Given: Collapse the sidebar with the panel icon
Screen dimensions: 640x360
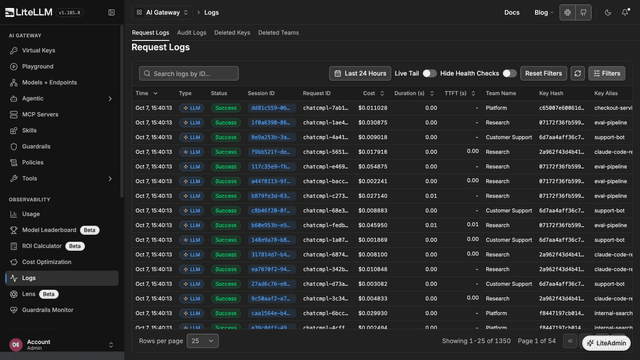Looking at the screenshot, I should coord(111,13).
